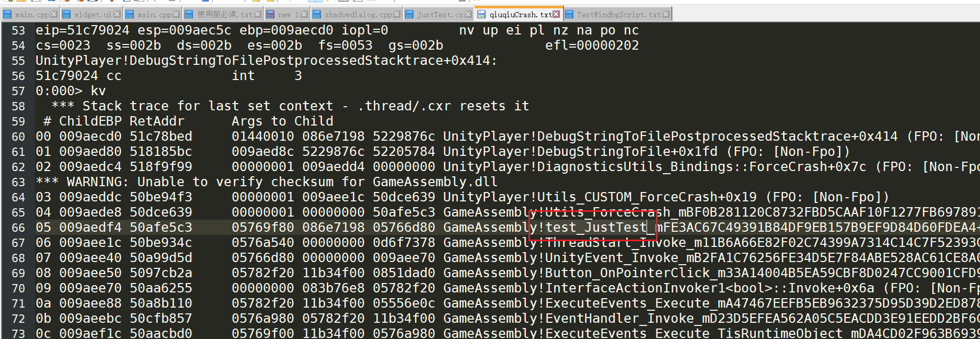This screenshot has height=339, width=980.
Task: Click the 'ChildEBP' column header text
Action: pos(90,121)
